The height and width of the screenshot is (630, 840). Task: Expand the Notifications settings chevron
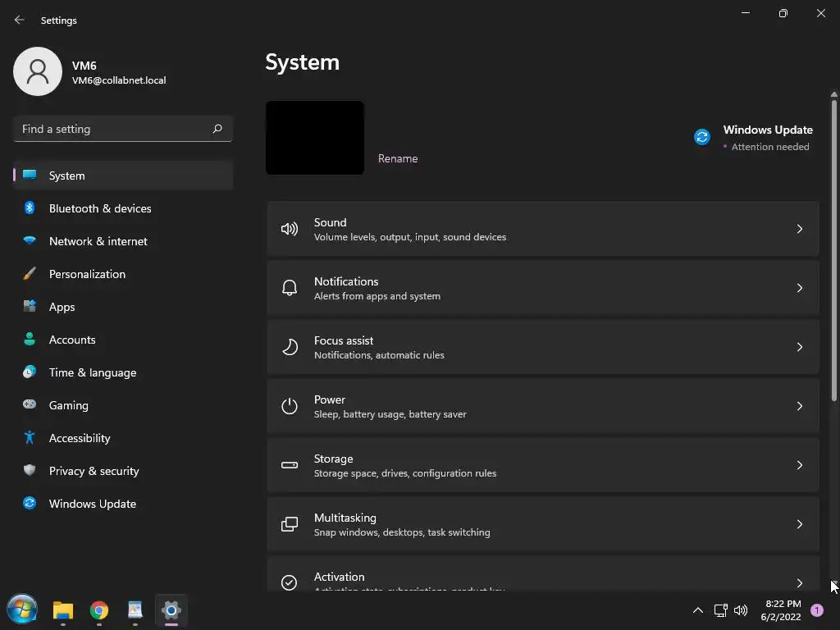tap(799, 288)
